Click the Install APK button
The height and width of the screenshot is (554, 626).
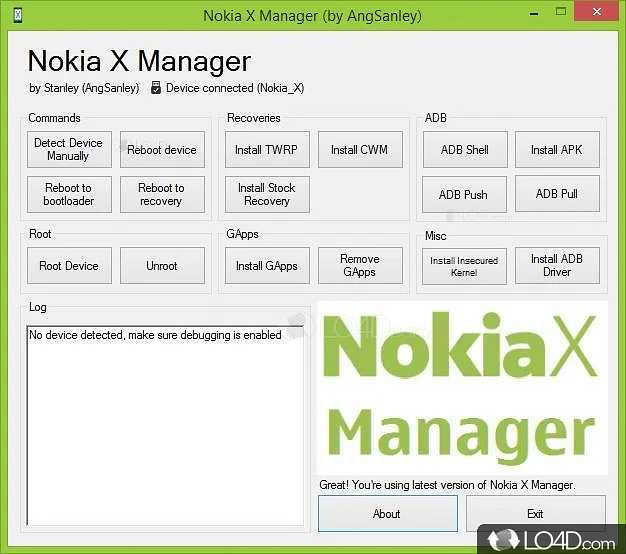coord(557,149)
